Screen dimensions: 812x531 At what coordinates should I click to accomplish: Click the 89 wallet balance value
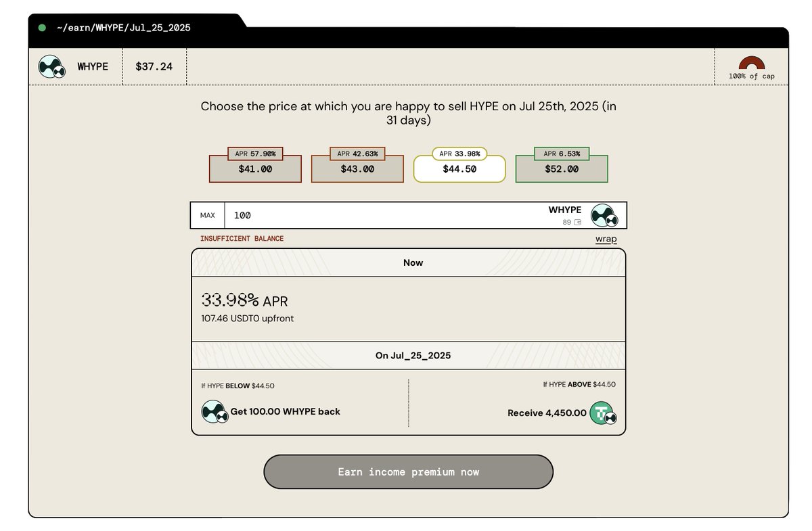(567, 222)
